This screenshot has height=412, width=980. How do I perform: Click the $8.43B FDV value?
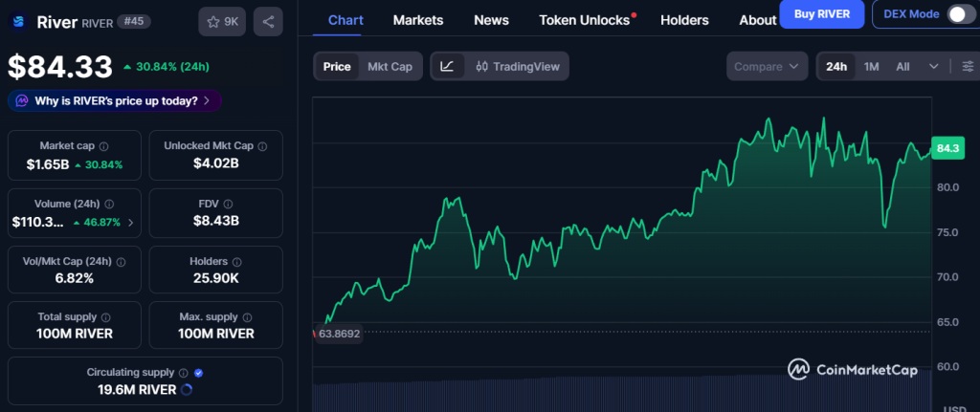(215, 221)
